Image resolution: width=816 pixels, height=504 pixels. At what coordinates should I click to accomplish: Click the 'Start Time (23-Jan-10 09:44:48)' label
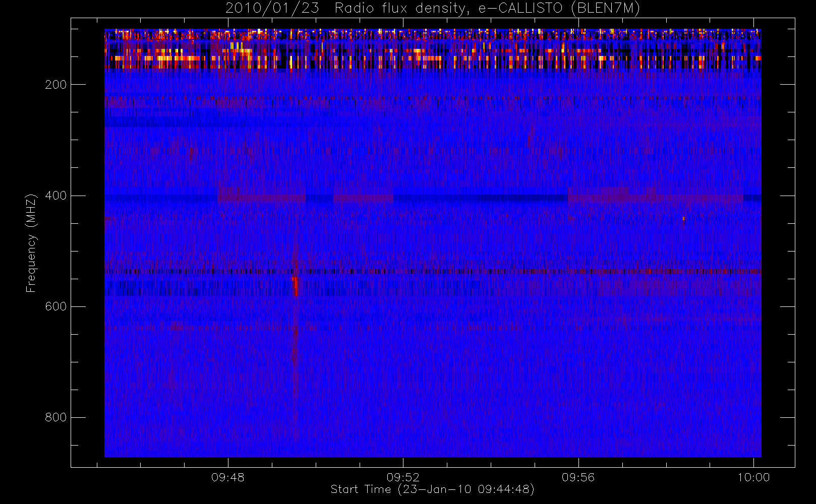[432, 489]
